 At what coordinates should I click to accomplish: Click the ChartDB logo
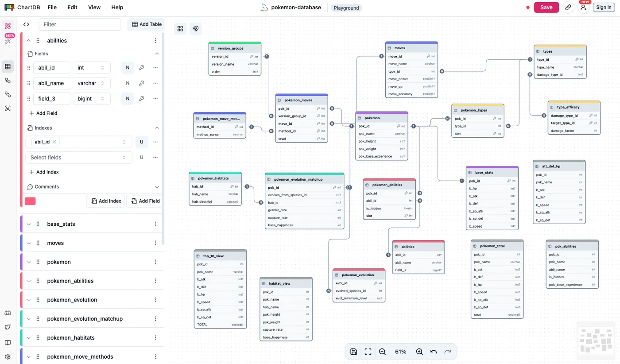(x=21, y=8)
